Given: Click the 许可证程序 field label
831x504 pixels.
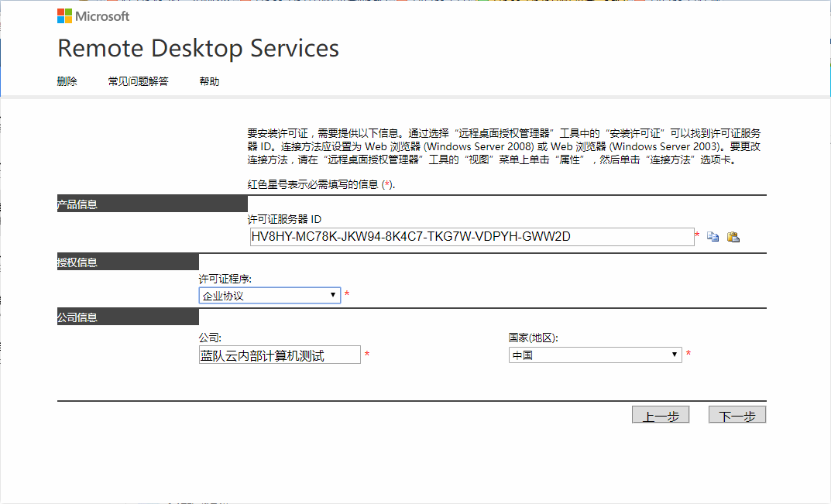Looking at the screenshot, I should [225, 278].
